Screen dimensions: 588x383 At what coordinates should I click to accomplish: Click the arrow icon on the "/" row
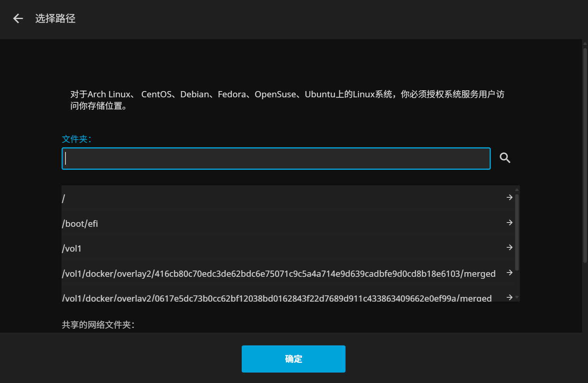click(x=509, y=198)
